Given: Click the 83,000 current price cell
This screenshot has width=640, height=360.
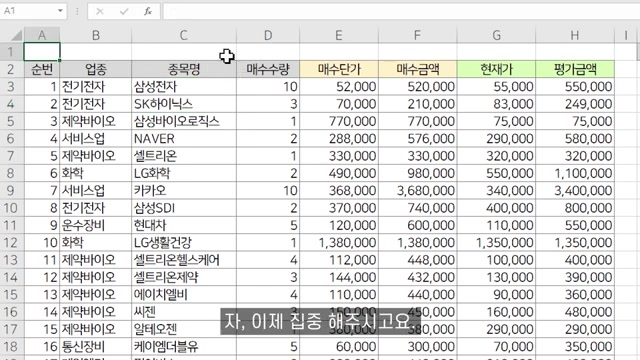Looking at the screenshot, I should (496, 104).
